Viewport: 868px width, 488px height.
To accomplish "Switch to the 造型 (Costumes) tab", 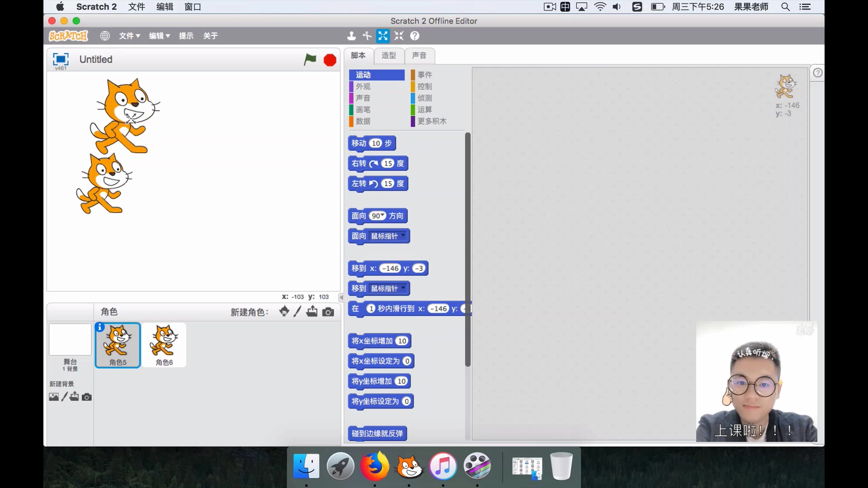I will tap(388, 55).
